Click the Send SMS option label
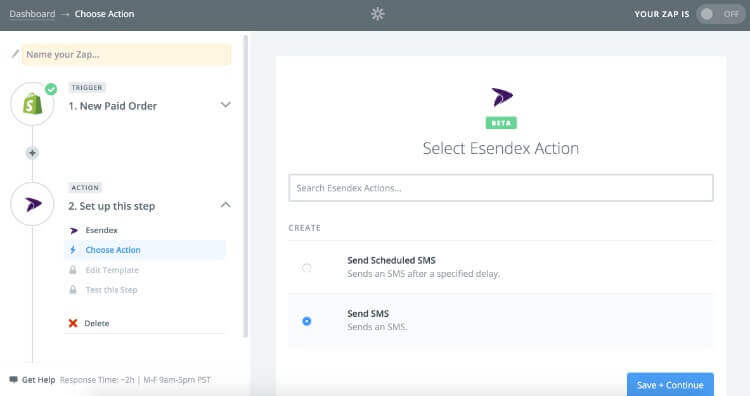This screenshot has width=750, height=396. coord(368,314)
